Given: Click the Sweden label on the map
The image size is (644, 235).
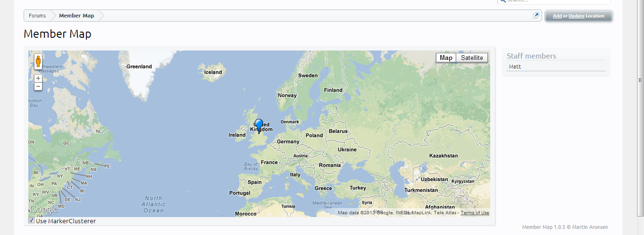Looking at the screenshot, I should point(308,76).
